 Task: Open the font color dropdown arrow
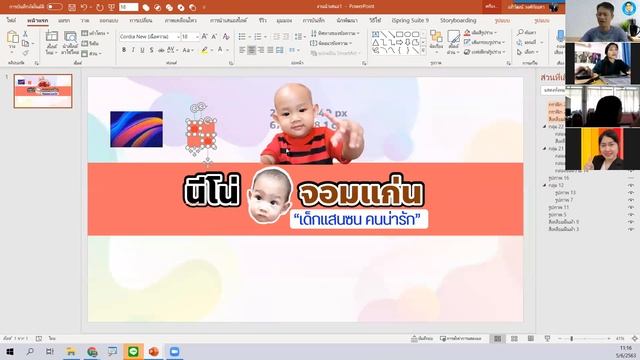227,50
